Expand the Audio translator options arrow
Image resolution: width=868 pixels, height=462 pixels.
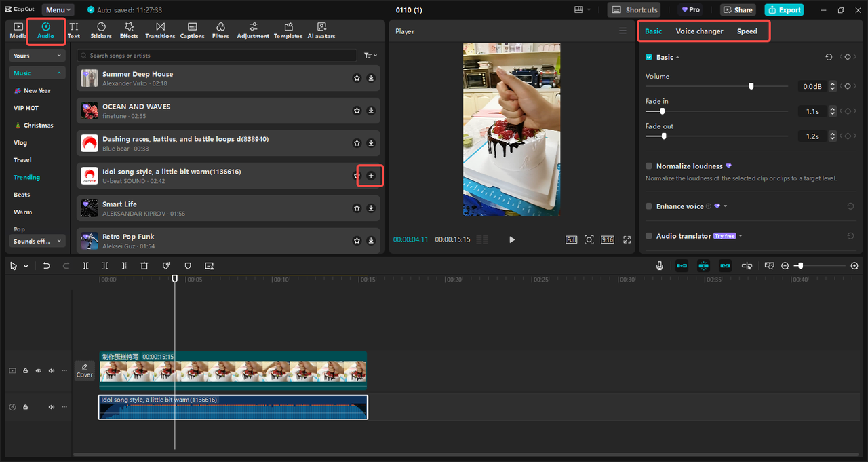point(741,236)
